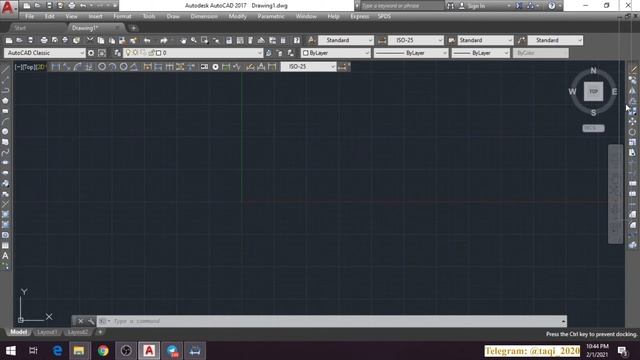Screen dimensions: 640x360
Task: Select the Radius dimension tool
Action: tap(102, 67)
